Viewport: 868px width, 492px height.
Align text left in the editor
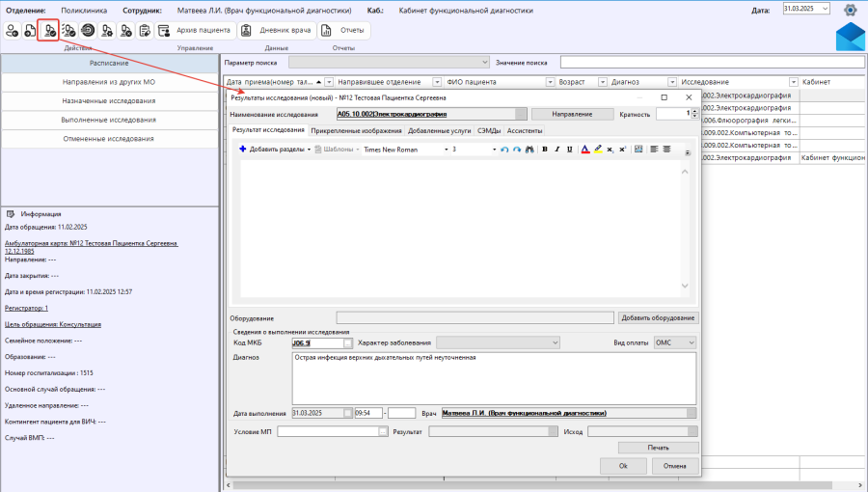click(654, 150)
